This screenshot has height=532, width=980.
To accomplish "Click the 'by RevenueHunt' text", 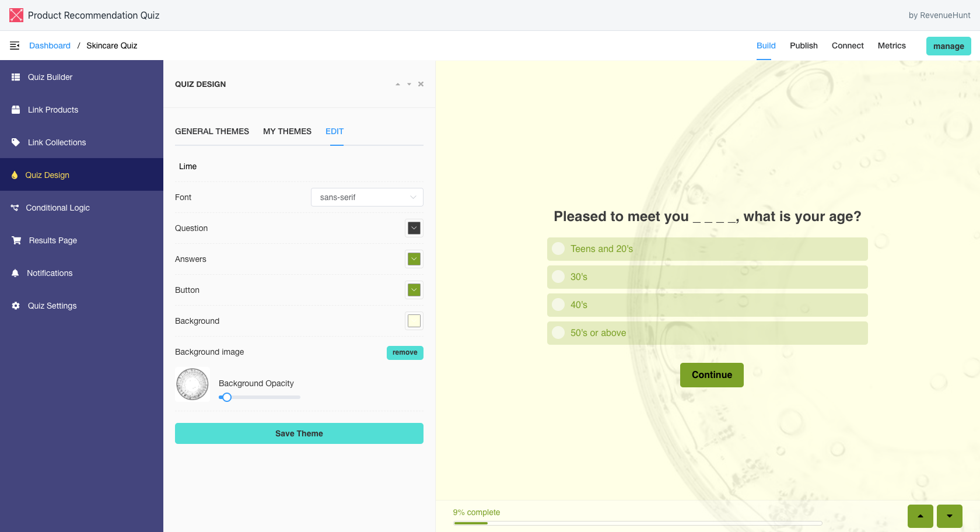I will (939, 15).
